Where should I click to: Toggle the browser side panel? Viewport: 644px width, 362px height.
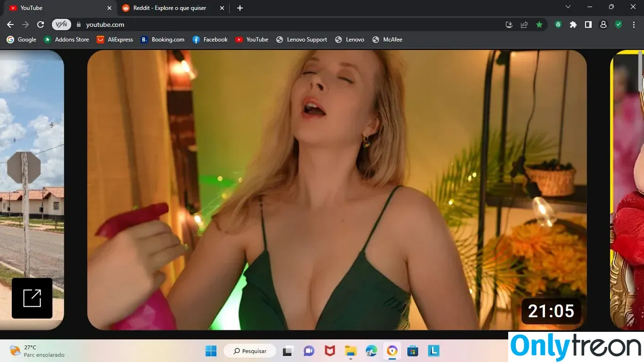(588, 25)
